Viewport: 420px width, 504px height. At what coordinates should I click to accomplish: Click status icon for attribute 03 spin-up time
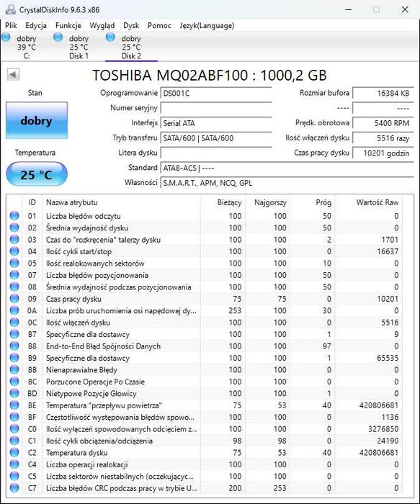click(14, 240)
